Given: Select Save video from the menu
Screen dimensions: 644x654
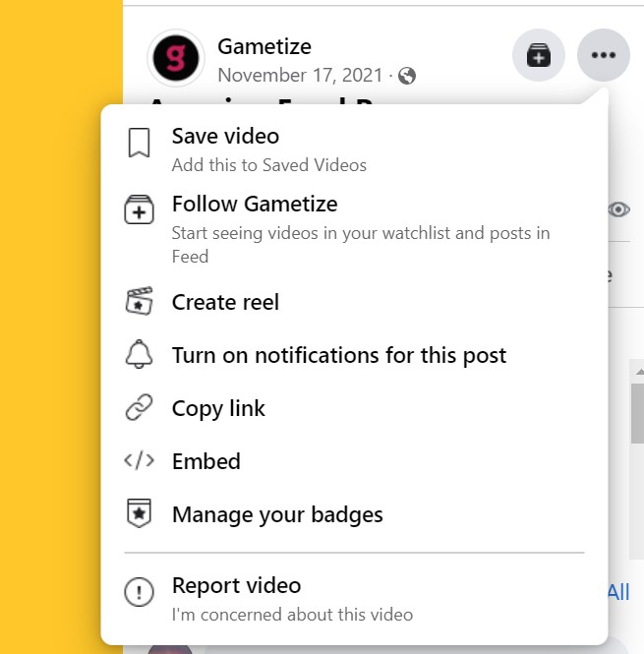Looking at the screenshot, I should (x=354, y=149).
